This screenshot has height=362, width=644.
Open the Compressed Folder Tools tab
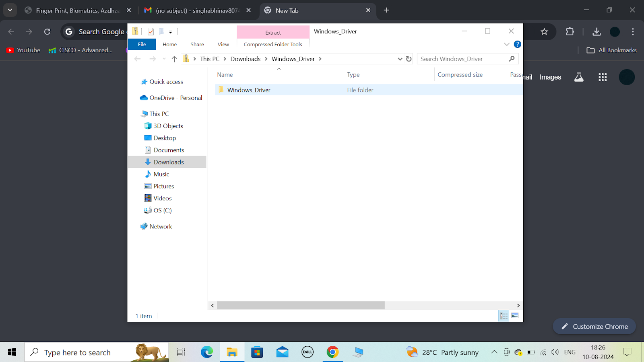click(273, 44)
